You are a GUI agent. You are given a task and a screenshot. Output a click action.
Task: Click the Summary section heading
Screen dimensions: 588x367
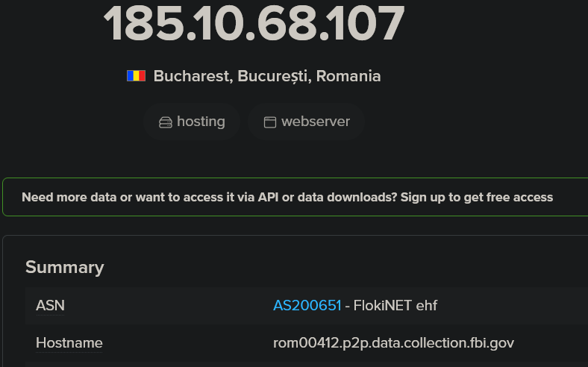[65, 267]
